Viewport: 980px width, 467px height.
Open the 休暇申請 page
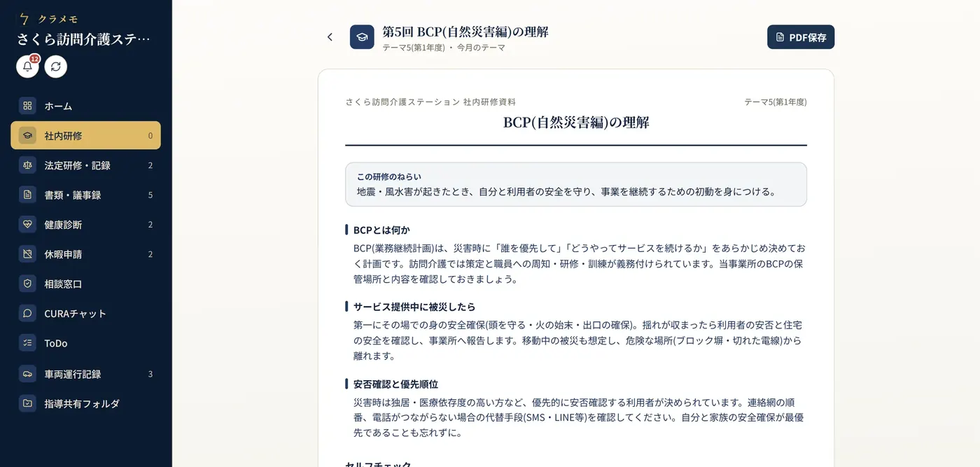point(85,254)
